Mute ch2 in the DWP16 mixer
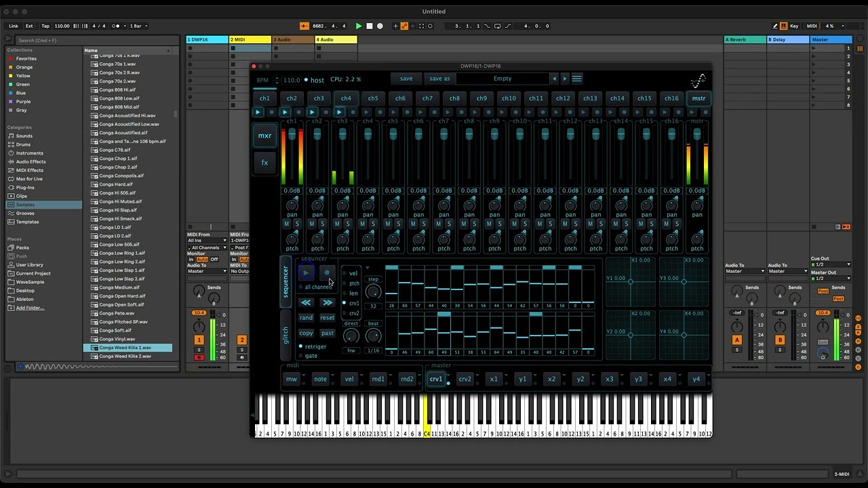This screenshot has width=868, height=488. point(312,224)
